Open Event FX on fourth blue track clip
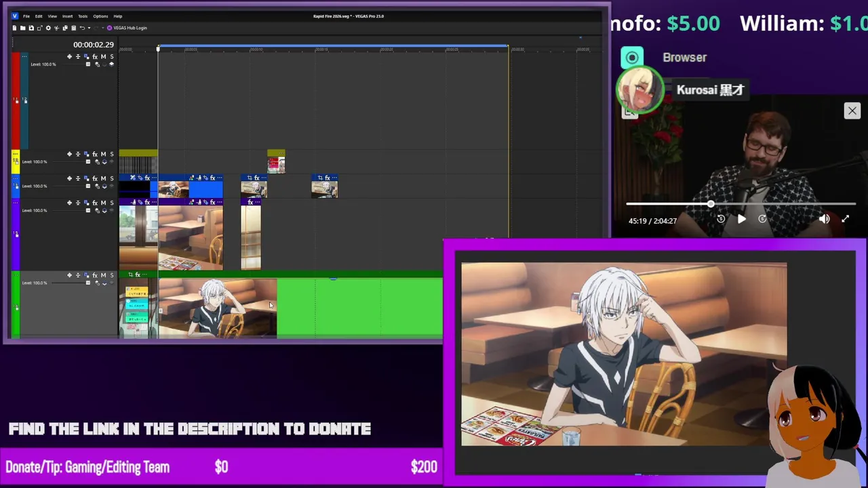The height and width of the screenshot is (488, 868). click(x=328, y=178)
